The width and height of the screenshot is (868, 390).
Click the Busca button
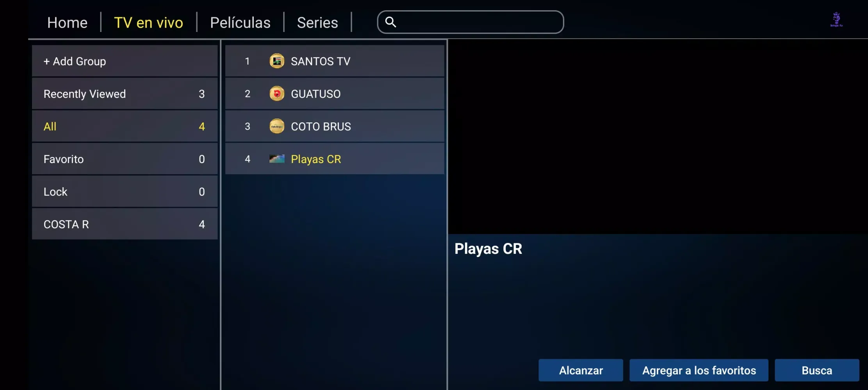pos(817,370)
